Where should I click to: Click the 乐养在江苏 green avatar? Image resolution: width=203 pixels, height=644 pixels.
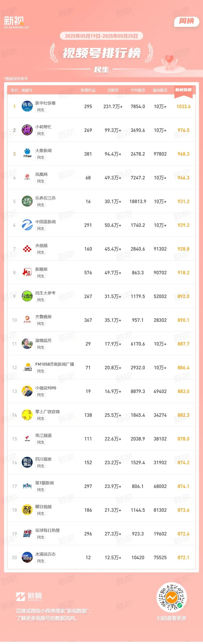27,201
